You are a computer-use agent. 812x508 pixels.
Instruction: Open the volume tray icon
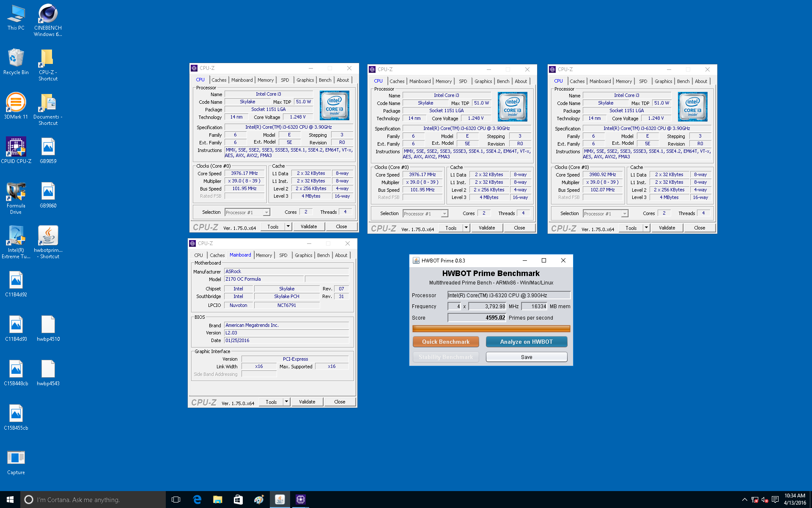click(765, 500)
